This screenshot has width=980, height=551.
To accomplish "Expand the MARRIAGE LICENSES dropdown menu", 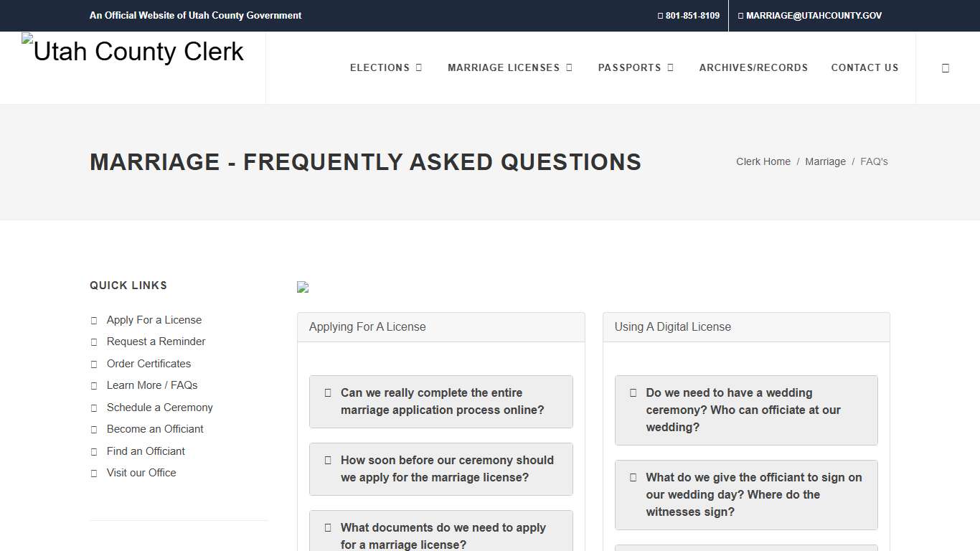I will pos(510,67).
